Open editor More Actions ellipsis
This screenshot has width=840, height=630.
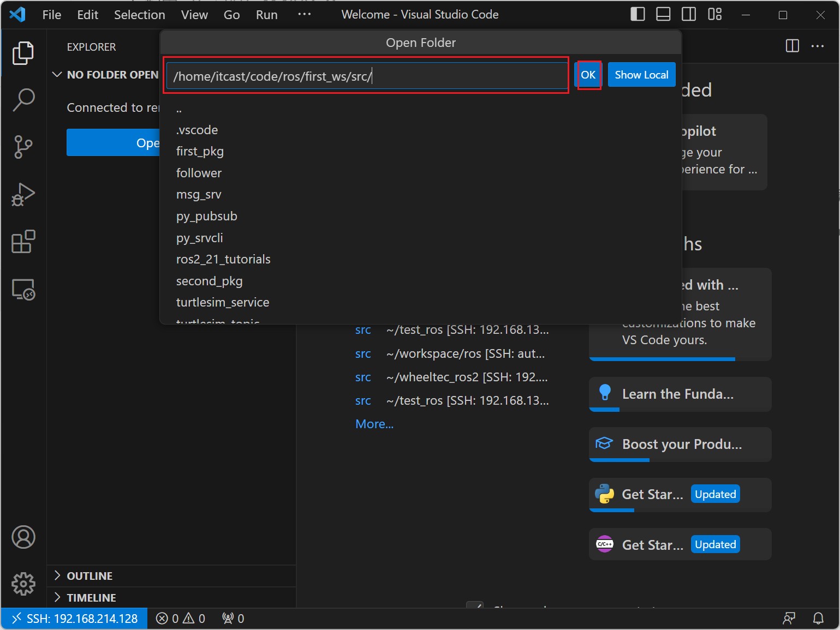(x=818, y=46)
